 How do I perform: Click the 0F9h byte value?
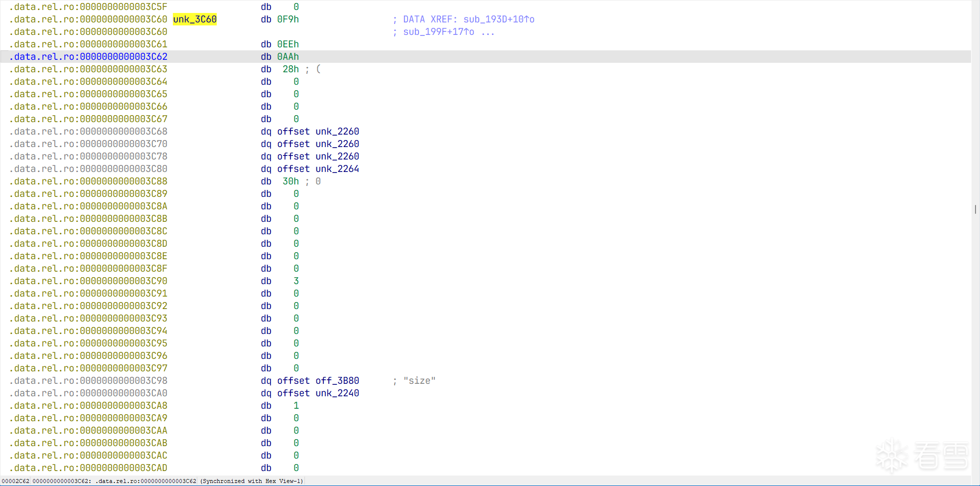[x=288, y=19]
